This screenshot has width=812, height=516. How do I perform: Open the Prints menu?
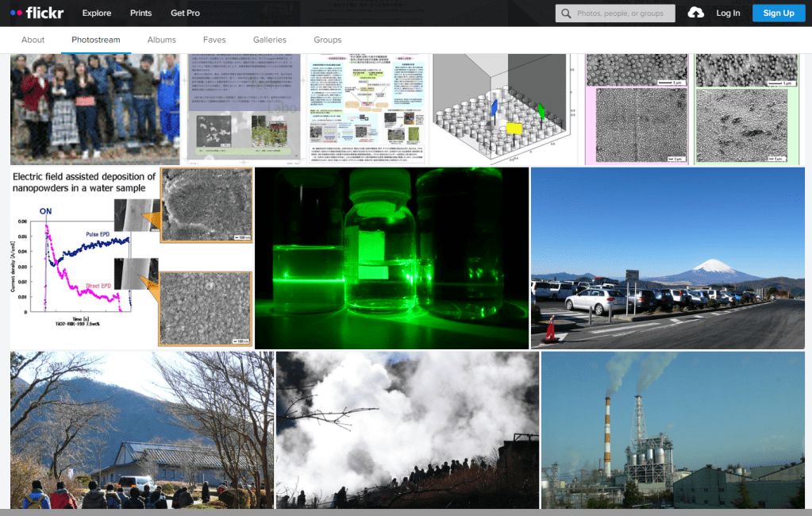click(x=140, y=12)
